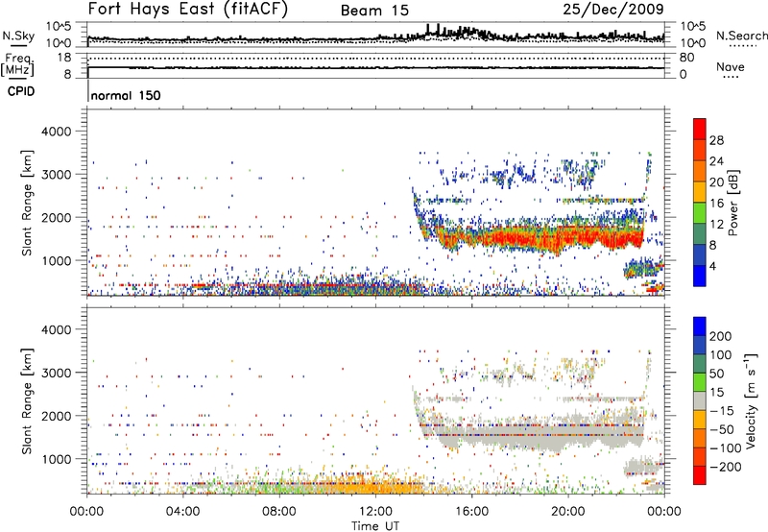Click the '20:00' time tick label
The width and height of the screenshot is (768, 532).
click(568, 512)
